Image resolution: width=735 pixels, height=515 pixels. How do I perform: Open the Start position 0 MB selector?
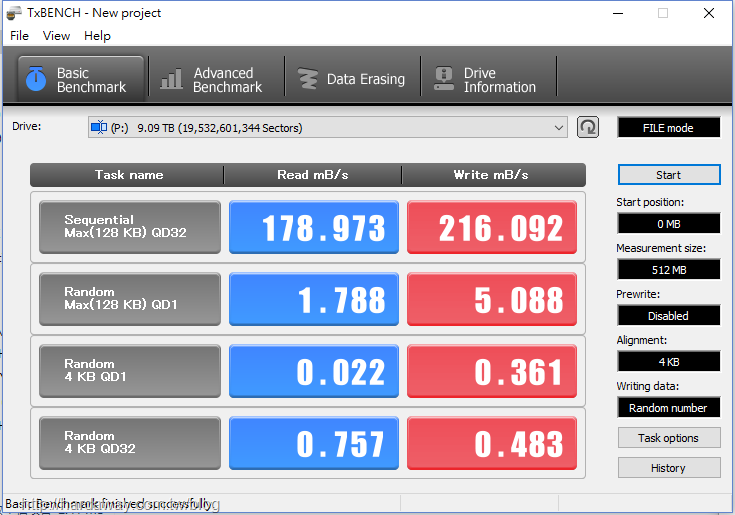coord(668,224)
